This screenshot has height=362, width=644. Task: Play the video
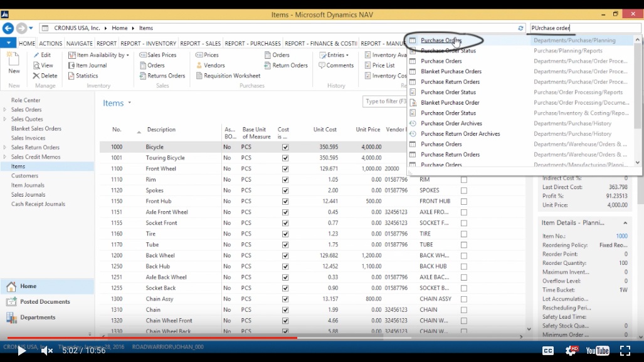tap(21, 351)
